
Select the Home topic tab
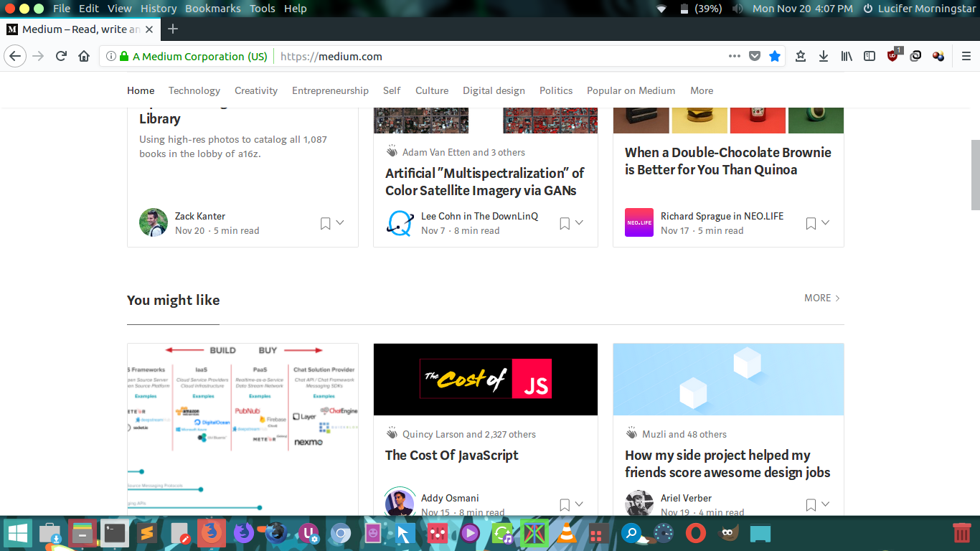(141, 90)
